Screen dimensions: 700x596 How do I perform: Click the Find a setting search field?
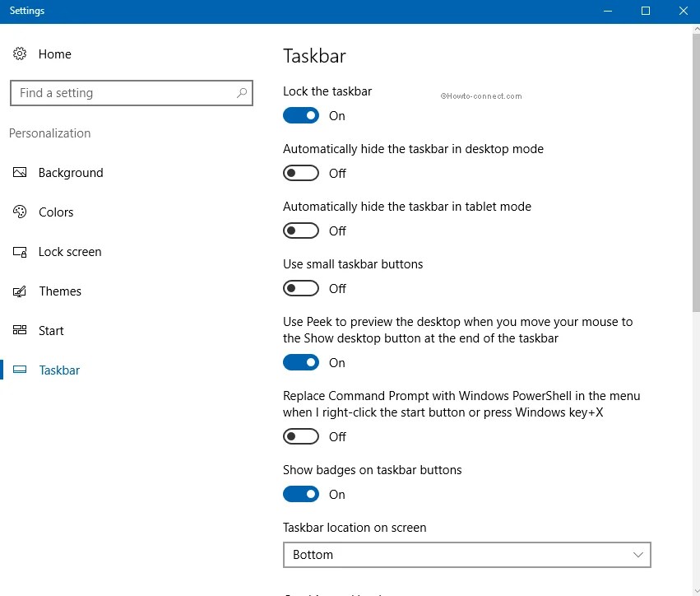(123, 93)
